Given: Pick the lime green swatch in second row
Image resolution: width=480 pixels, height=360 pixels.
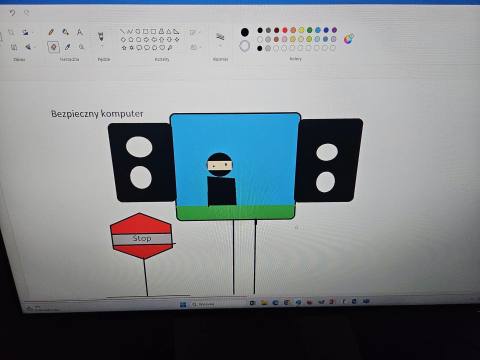Looking at the screenshot, I should pos(309,39).
